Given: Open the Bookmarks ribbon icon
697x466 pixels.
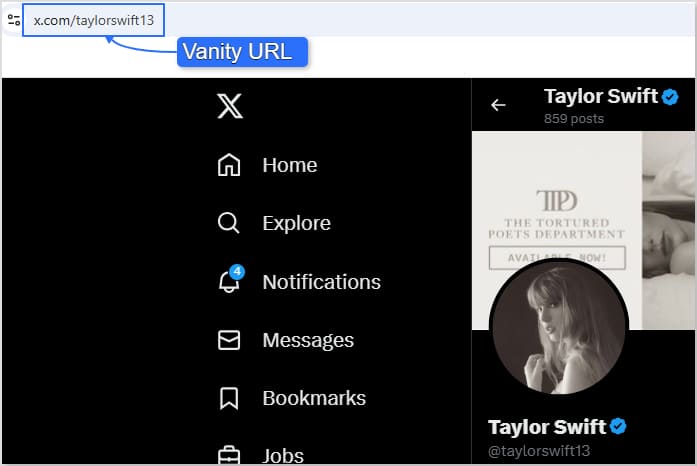Looking at the screenshot, I should point(229,398).
